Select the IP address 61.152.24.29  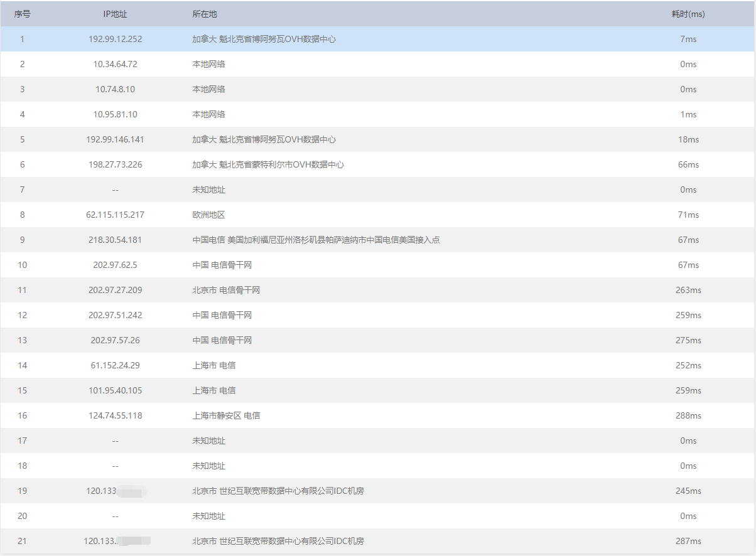pos(115,365)
